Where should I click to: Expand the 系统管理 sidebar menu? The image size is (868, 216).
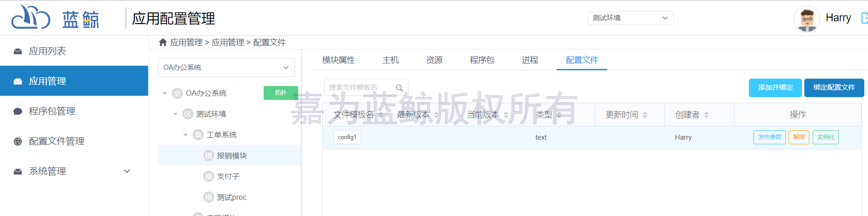127,172
